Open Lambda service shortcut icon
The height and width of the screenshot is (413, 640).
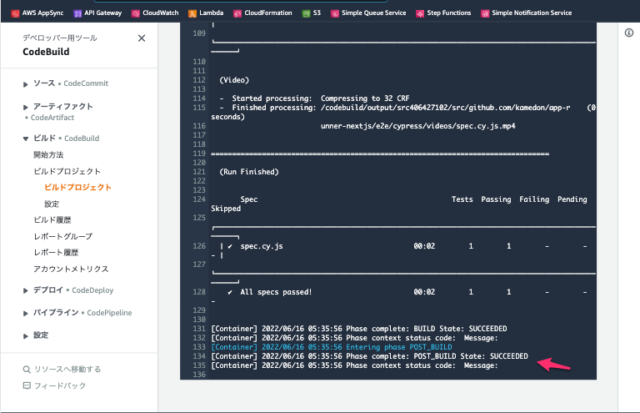click(x=192, y=13)
